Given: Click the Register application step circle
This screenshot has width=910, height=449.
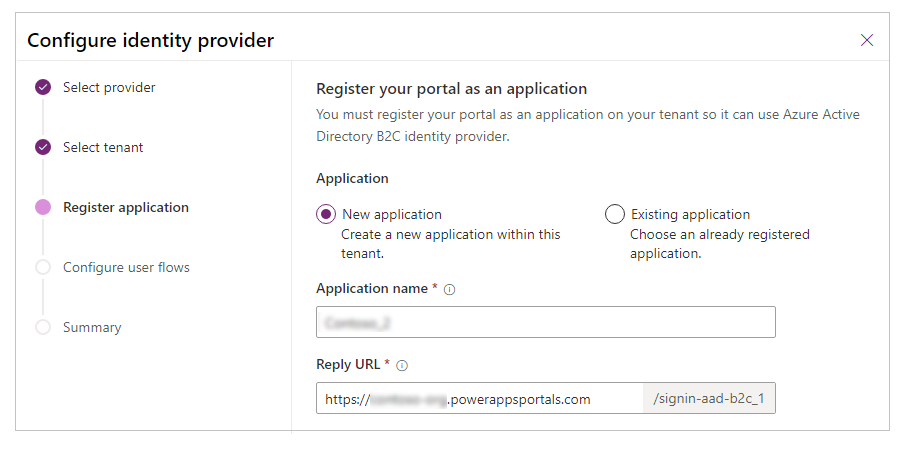Looking at the screenshot, I should tap(42, 208).
